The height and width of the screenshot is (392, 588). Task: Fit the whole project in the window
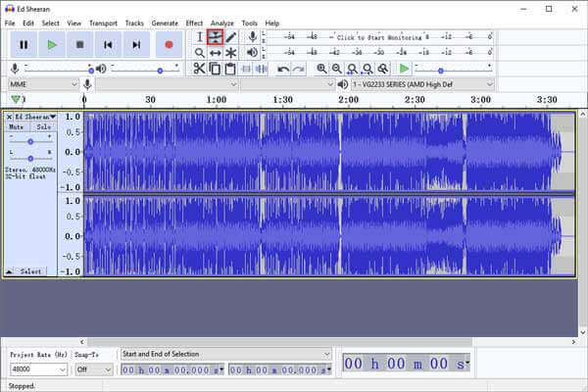tap(367, 69)
